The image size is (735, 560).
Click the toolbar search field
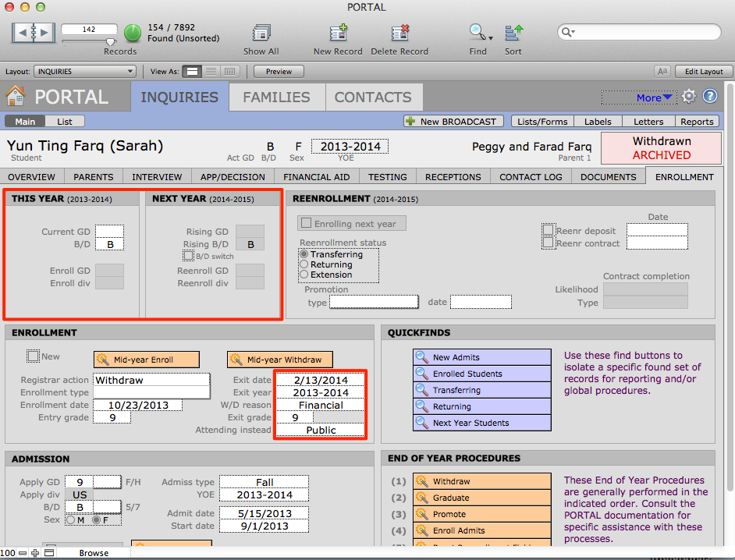(x=644, y=32)
